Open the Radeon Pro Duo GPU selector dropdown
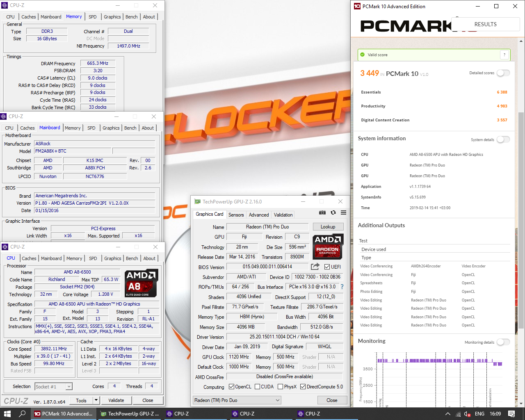The width and height of the screenshot is (525, 420). tap(237, 400)
